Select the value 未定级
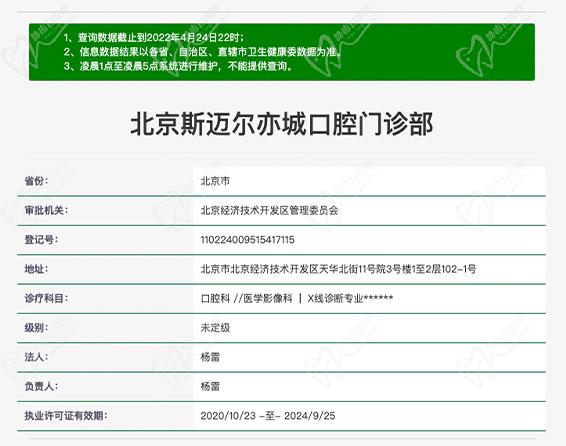The width and height of the screenshot is (566, 446). coord(215,328)
